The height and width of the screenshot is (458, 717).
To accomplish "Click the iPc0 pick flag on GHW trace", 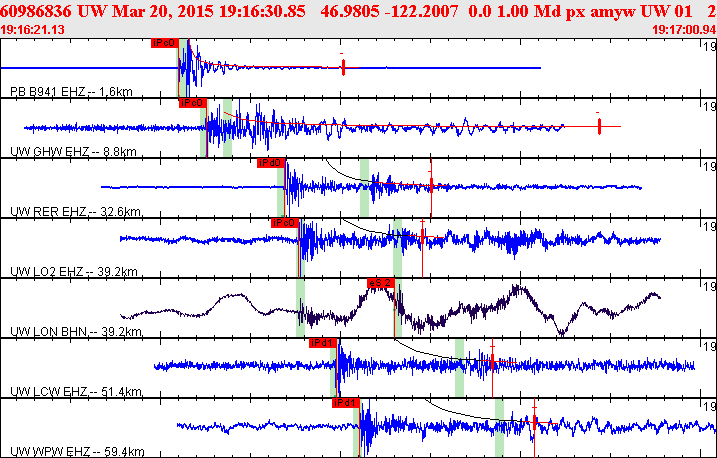I will pyautogui.click(x=193, y=103).
